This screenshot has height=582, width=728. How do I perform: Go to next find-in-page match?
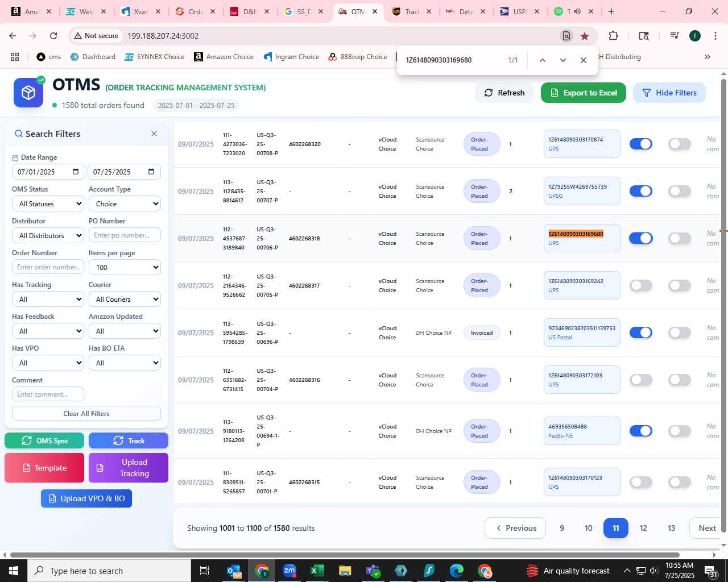[563, 60]
